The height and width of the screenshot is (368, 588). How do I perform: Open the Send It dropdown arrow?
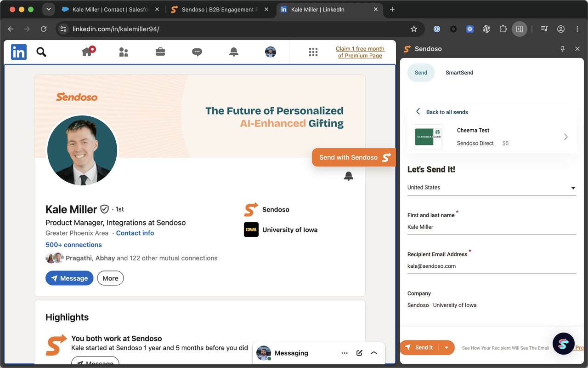click(447, 348)
